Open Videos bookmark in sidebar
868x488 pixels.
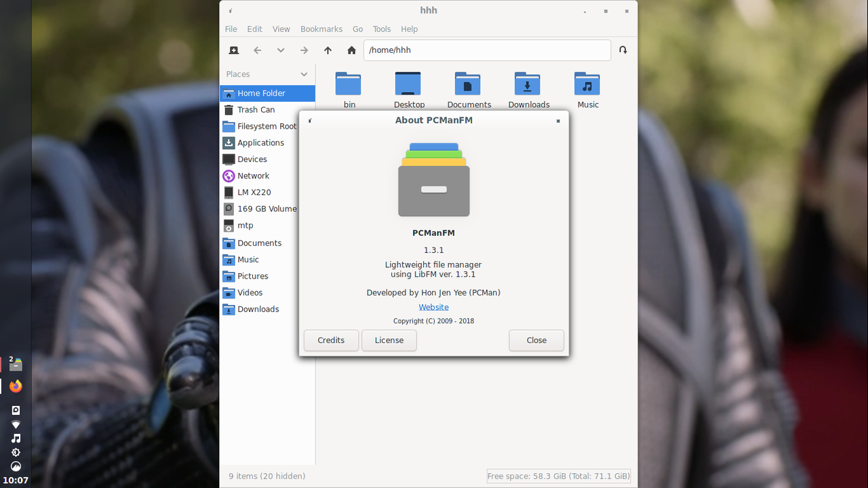pyautogui.click(x=267, y=293)
